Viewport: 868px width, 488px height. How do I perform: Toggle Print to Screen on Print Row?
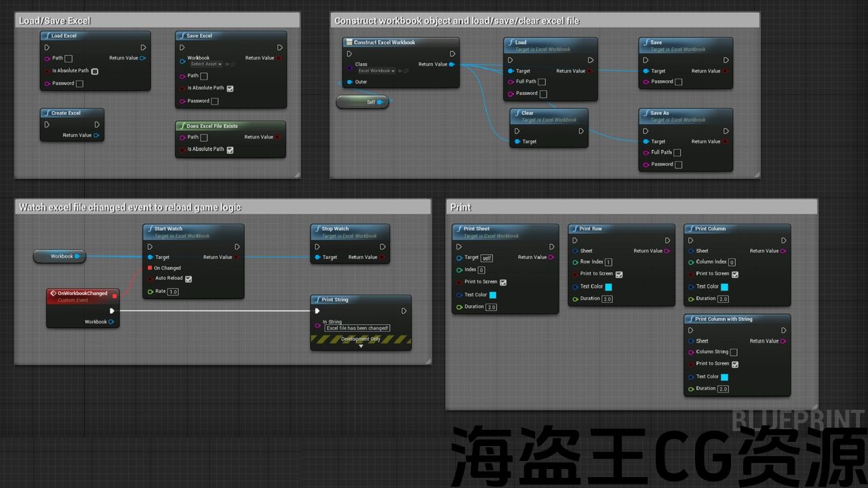[x=618, y=274]
